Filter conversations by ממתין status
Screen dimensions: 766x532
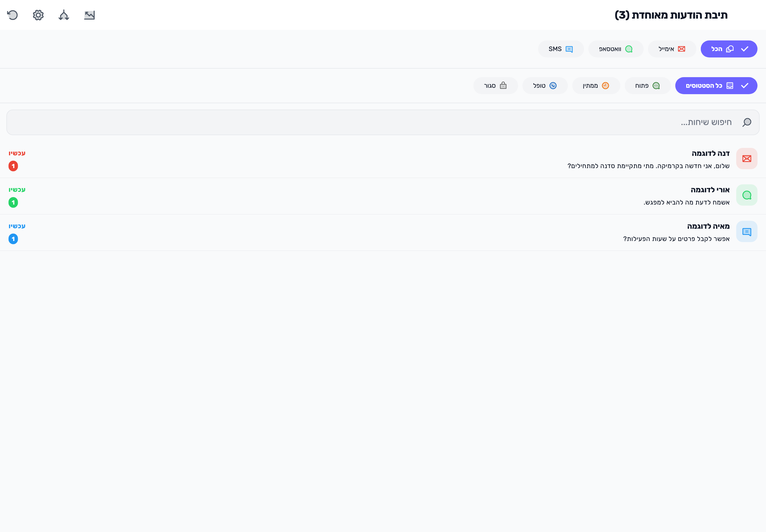click(596, 86)
